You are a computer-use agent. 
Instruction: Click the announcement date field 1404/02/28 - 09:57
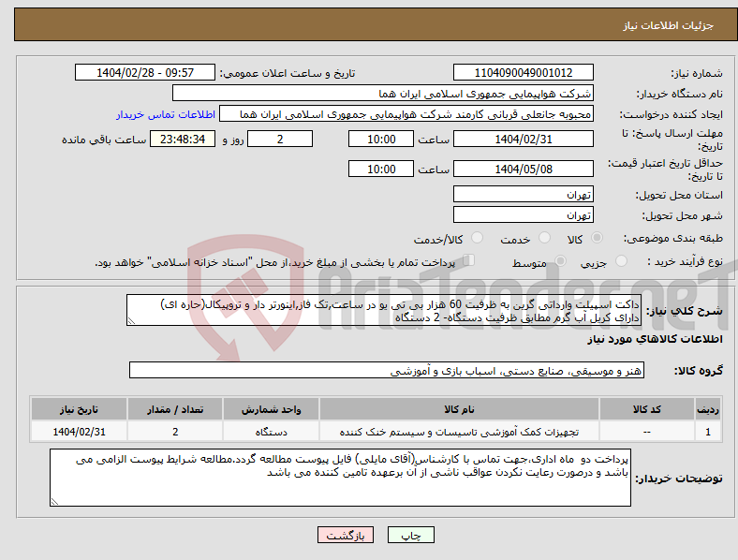coord(145,72)
